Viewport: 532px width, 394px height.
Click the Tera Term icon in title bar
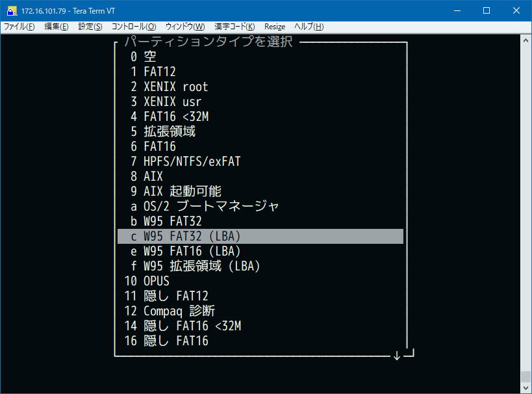click(x=11, y=11)
